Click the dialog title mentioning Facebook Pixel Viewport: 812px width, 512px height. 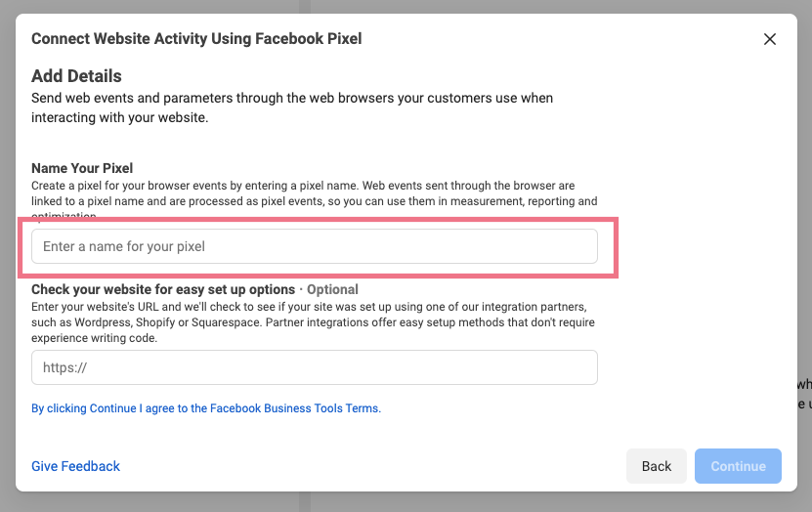[196, 39]
